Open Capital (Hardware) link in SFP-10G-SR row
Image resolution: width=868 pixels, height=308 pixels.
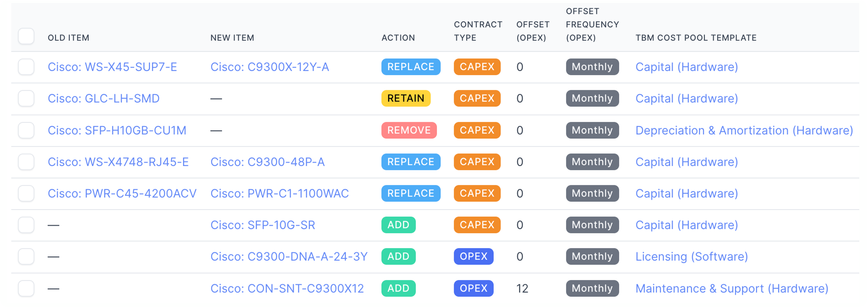click(686, 225)
